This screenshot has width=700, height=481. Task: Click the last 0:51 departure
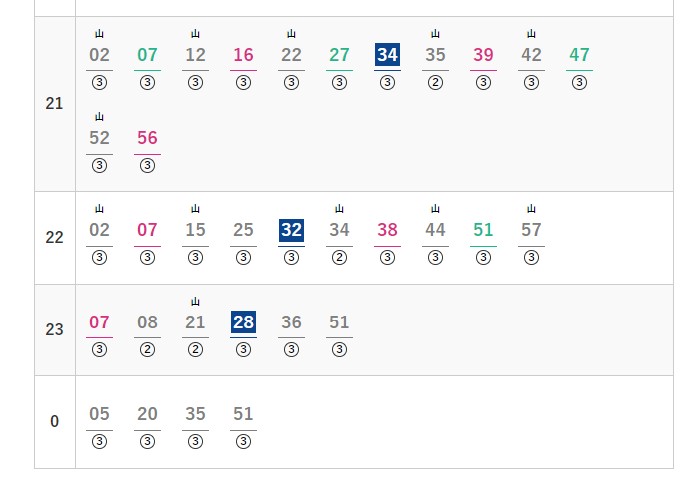[x=243, y=414]
